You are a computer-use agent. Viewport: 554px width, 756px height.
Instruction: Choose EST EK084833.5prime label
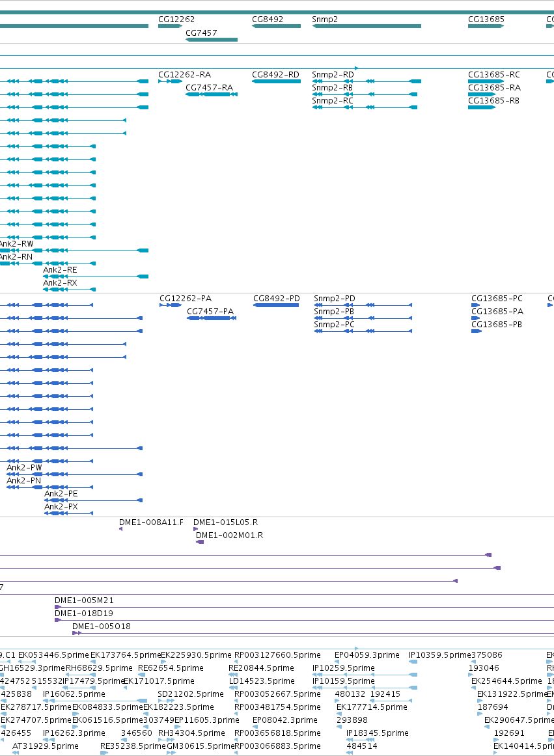point(107,707)
